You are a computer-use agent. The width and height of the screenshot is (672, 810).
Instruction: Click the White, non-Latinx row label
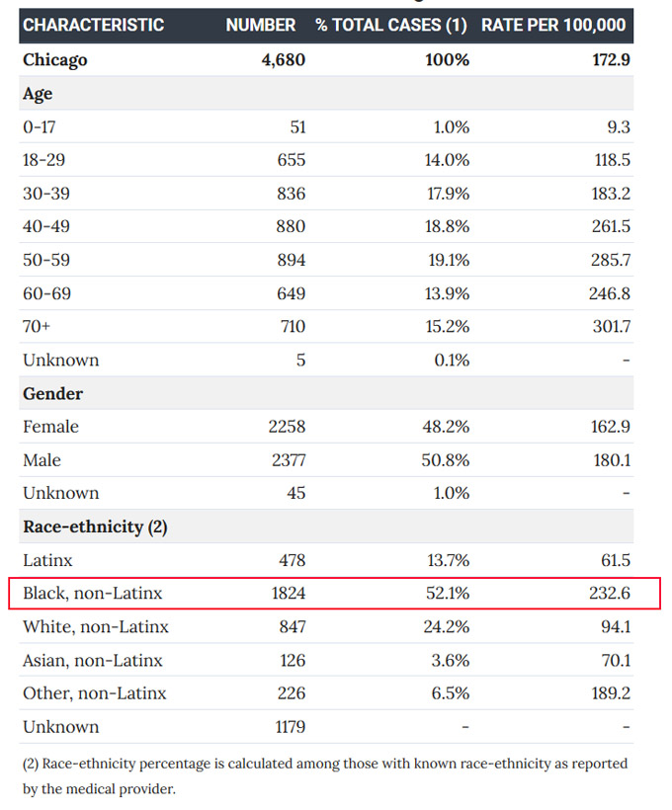[96, 626]
